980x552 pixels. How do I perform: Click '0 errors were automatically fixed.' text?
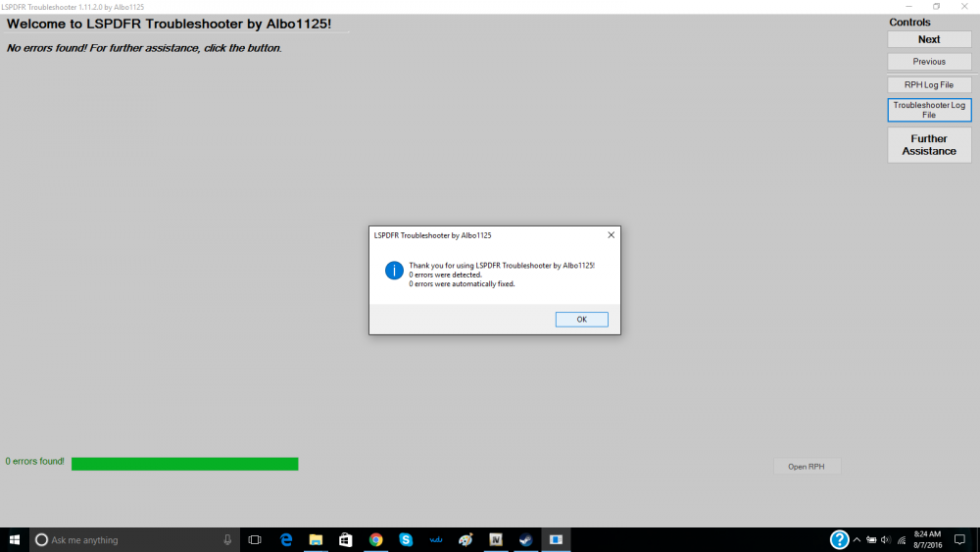(462, 283)
